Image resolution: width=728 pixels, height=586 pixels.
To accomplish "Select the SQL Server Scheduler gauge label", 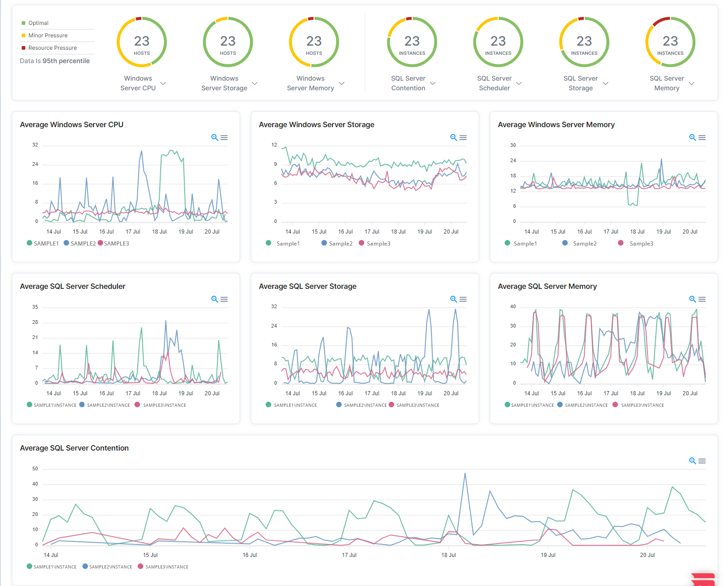I will [494, 83].
